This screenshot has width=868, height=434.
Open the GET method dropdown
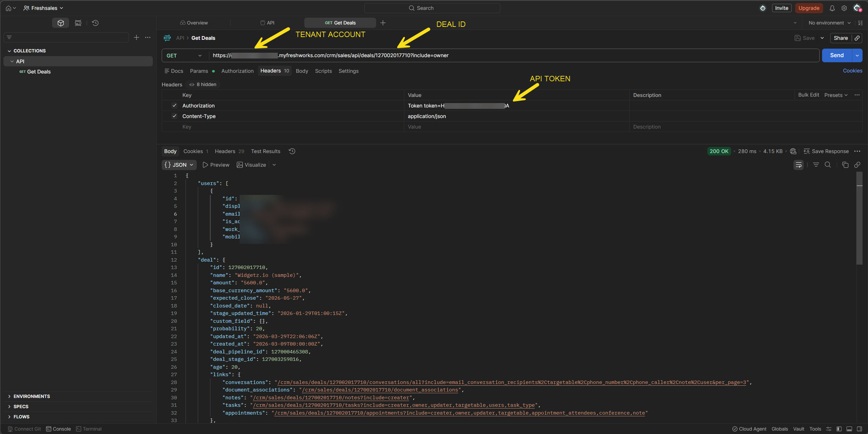184,55
